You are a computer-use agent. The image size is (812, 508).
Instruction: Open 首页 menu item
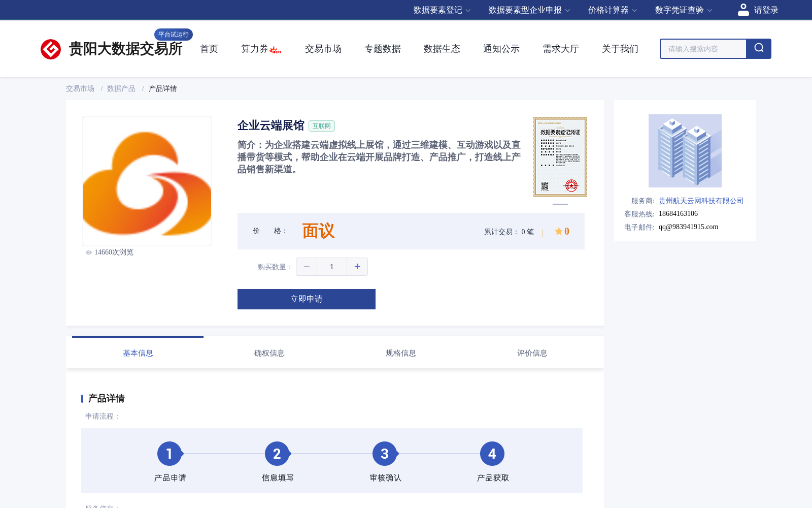209,49
